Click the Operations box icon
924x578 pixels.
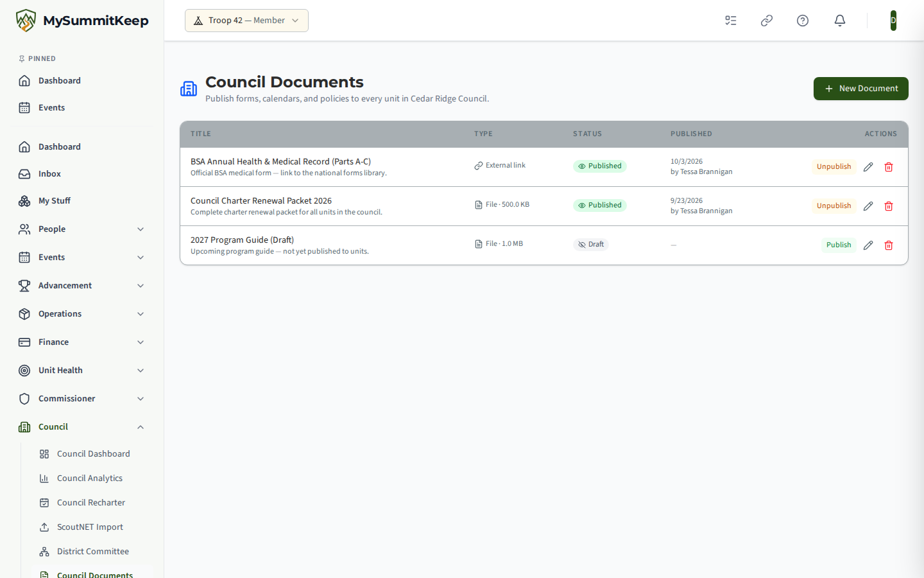tap(24, 314)
